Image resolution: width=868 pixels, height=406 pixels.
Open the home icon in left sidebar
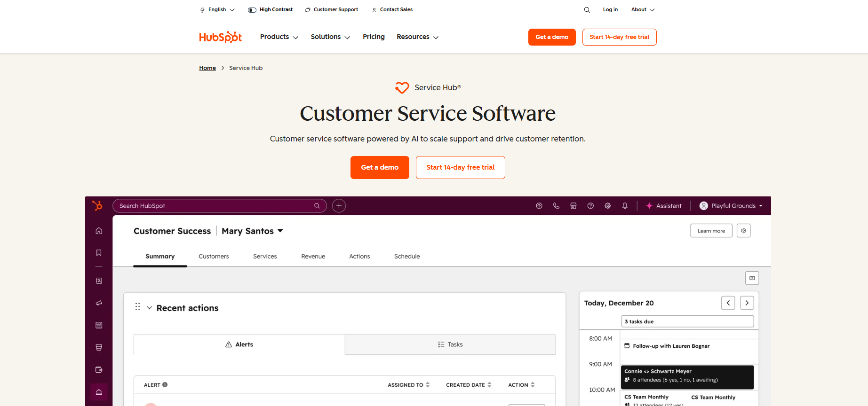(99, 231)
